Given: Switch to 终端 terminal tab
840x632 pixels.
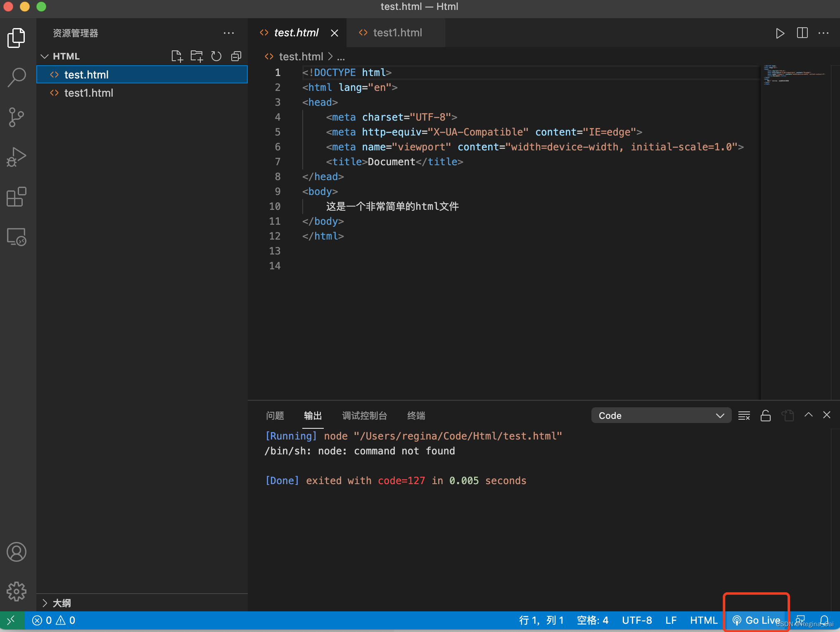Looking at the screenshot, I should pos(416,416).
